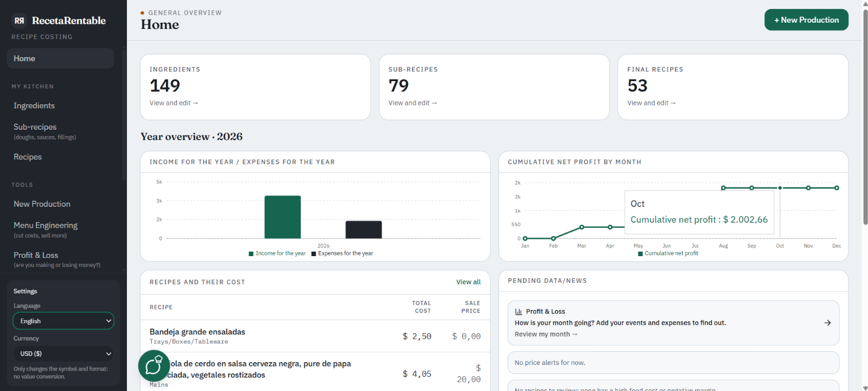868x391 pixels.
Task: Click the black expenses bar for 2026
Action: [x=364, y=229]
